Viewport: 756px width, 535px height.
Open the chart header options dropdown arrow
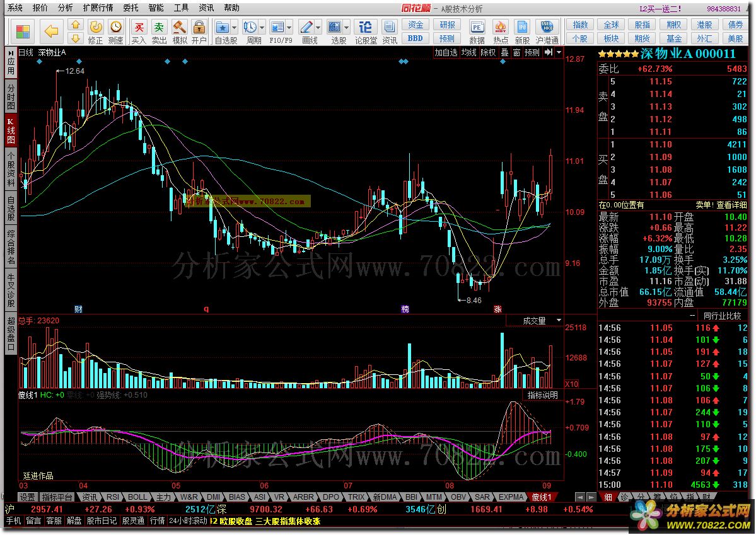[559, 52]
